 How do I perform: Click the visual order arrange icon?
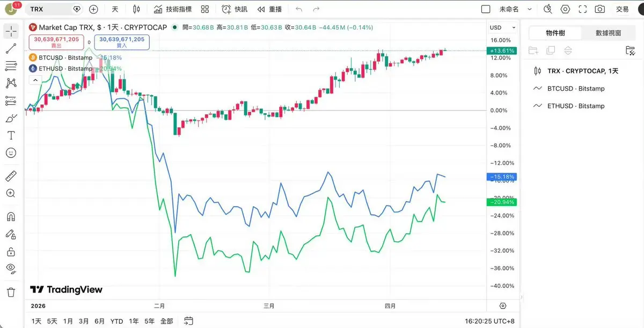[x=568, y=50]
